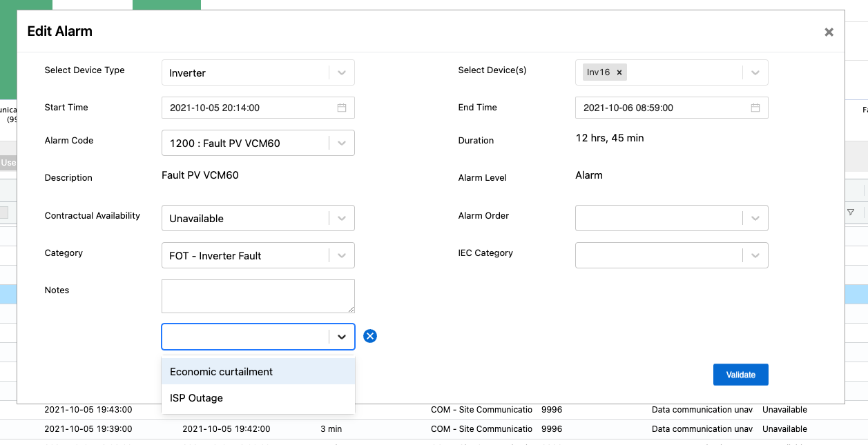Click the Alarm Level value Alarm

click(x=589, y=175)
